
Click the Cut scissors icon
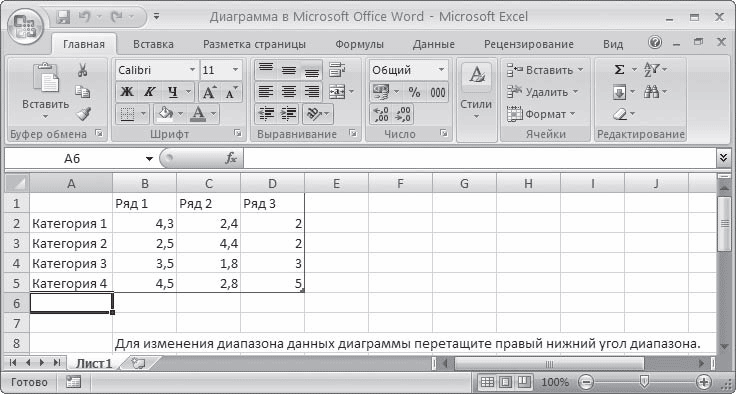[x=83, y=70]
